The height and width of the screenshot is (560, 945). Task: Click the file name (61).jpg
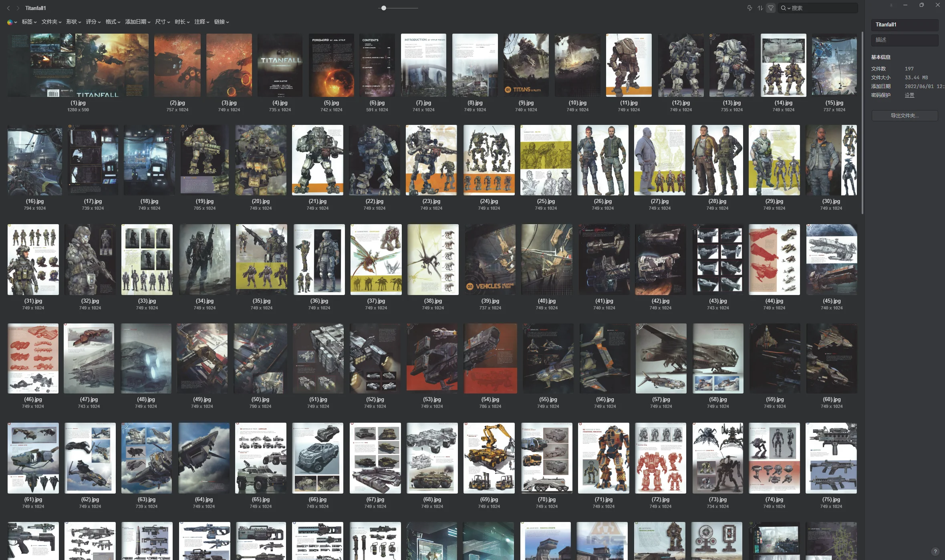(33, 500)
